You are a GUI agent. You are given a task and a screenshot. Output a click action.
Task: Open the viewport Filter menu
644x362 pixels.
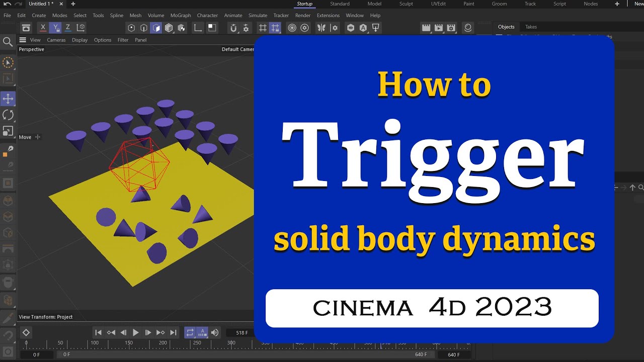click(x=123, y=40)
